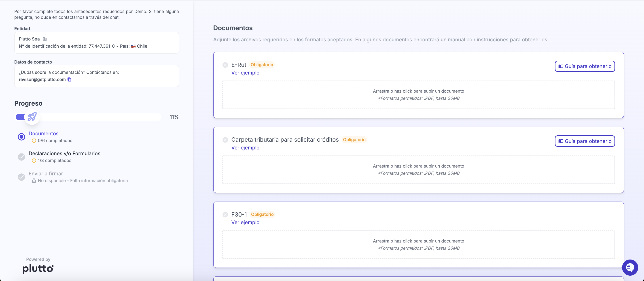Click the lock icon under Enviar a firmar
The image size is (644, 281).
click(34, 181)
